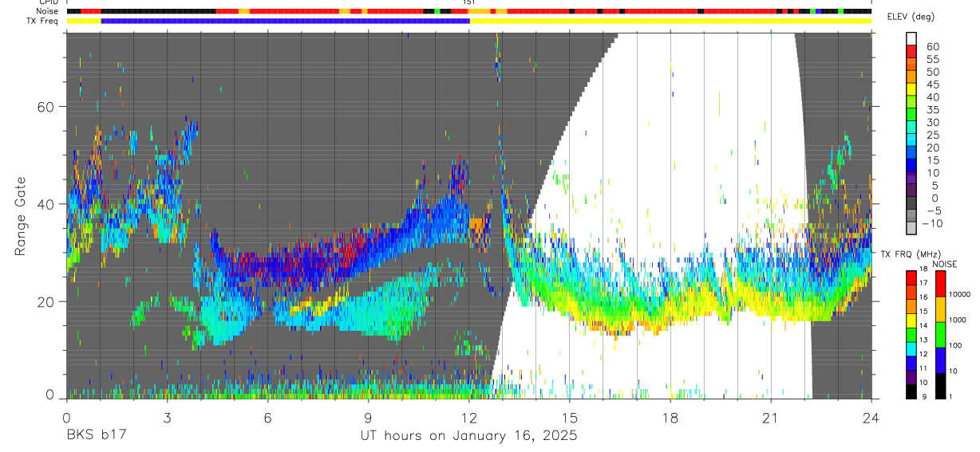Click the '45' value on ELEV colorbar
The width and height of the screenshot is (980, 452).
pos(932,85)
